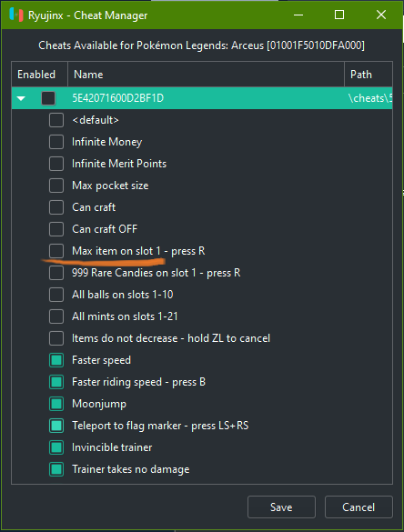Disable the Moonjump checkbox
Image resolution: width=404 pixels, height=532 pixels.
[56, 404]
